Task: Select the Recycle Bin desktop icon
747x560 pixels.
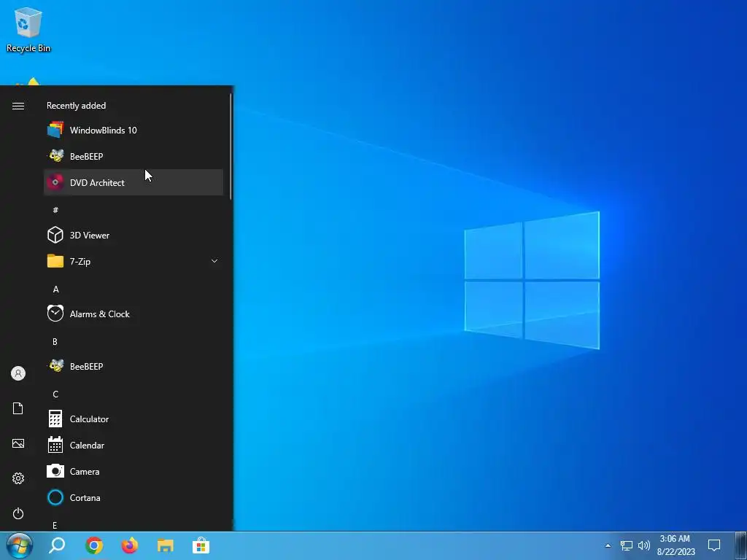Action: pos(28,29)
